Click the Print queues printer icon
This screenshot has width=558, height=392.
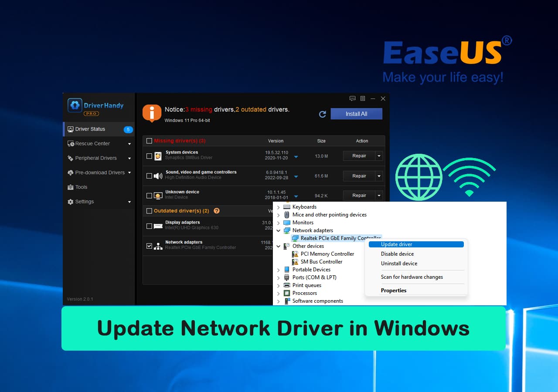[x=287, y=285]
